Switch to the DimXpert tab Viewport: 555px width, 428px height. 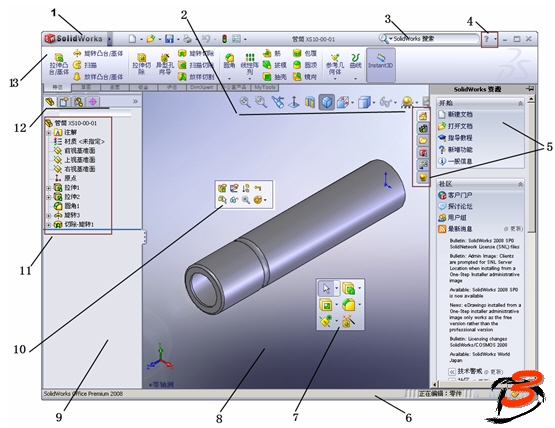pyautogui.click(x=202, y=87)
